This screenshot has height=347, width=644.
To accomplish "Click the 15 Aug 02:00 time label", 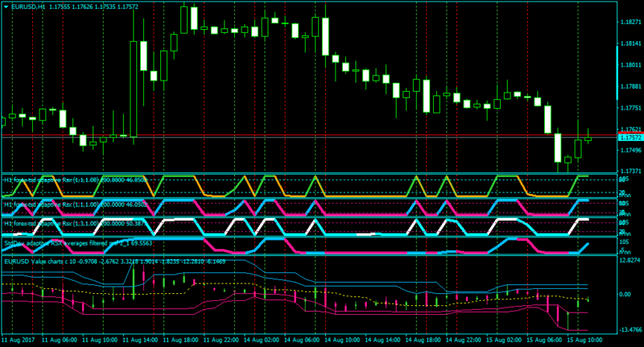I will [x=504, y=340].
